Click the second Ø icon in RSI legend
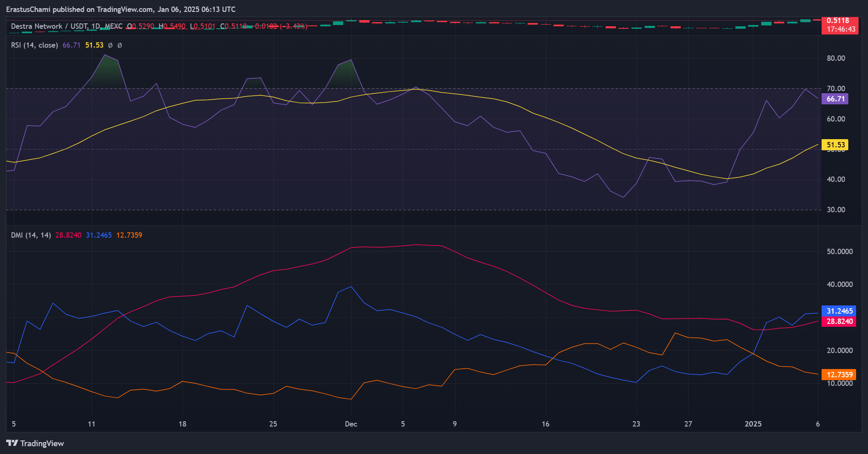Image resolution: width=868 pixels, height=454 pixels. [x=119, y=45]
